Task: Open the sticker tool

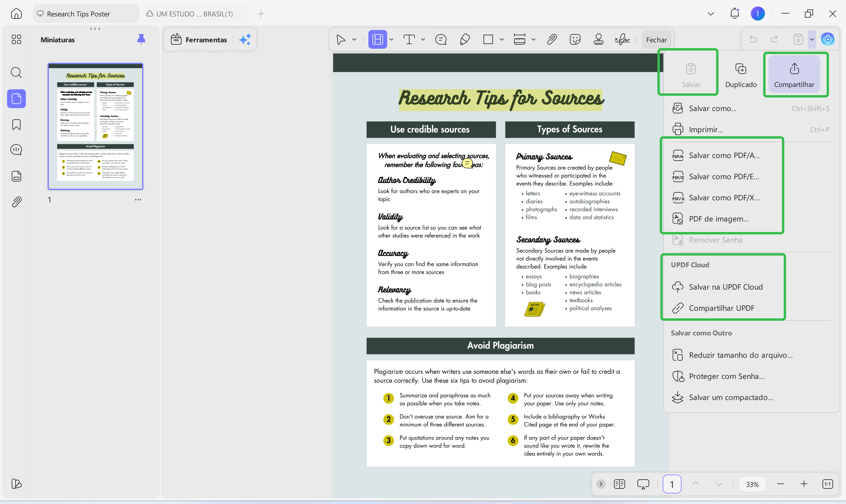Action: tap(575, 39)
